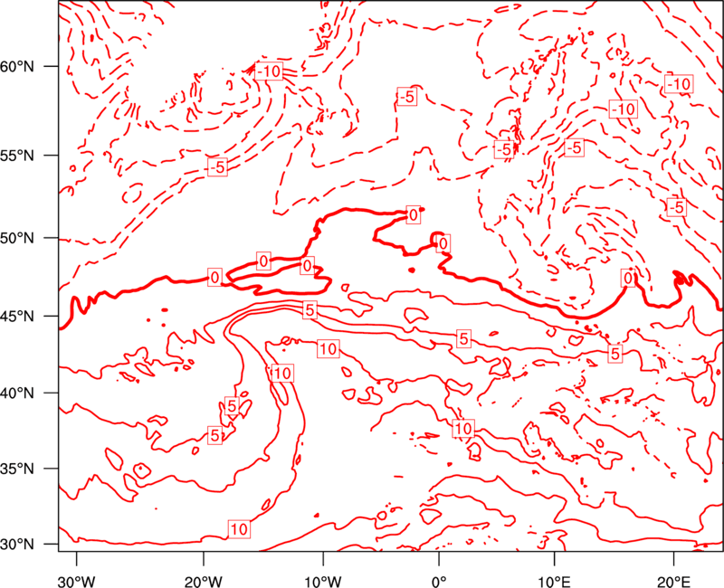Click the 20°W longitude axis label
Viewport: 724px width, 588px height.
pyautogui.click(x=204, y=582)
